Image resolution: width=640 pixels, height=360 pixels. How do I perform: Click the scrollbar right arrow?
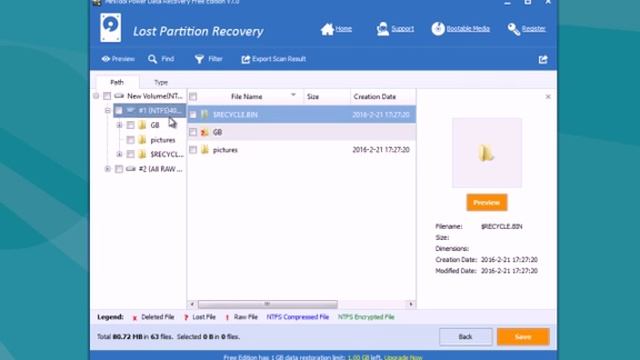tap(411, 304)
